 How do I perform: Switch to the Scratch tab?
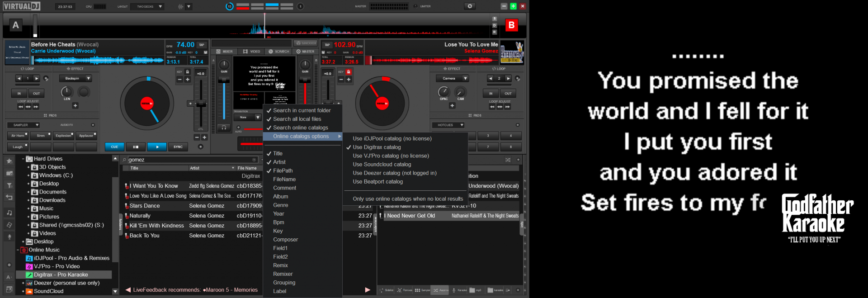(278, 52)
